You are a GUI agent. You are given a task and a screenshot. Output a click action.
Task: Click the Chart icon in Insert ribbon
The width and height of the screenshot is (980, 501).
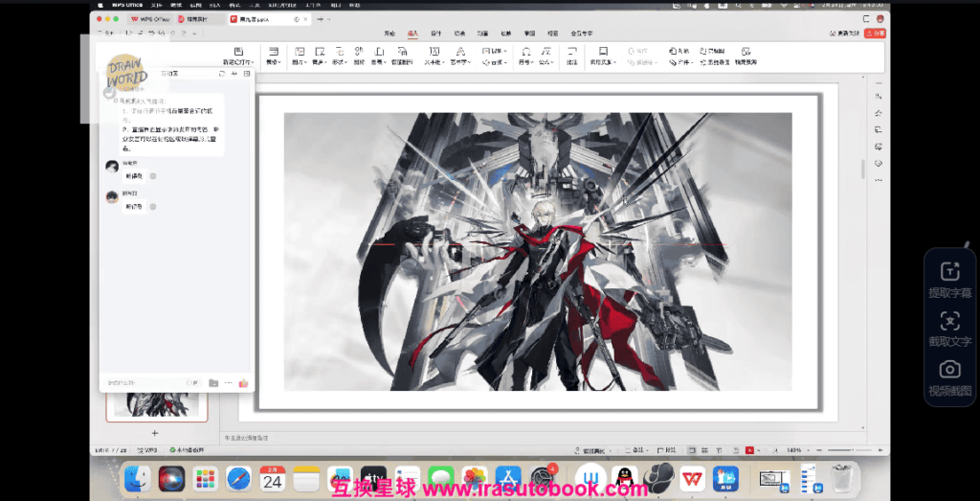(379, 52)
